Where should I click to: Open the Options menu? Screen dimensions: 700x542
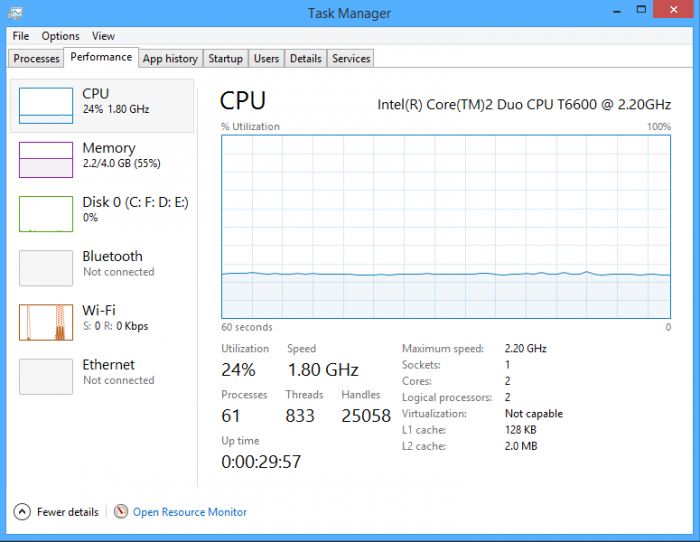tap(60, 36)
